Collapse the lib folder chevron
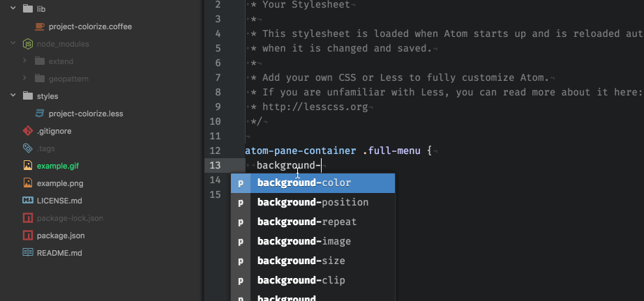 13,9
